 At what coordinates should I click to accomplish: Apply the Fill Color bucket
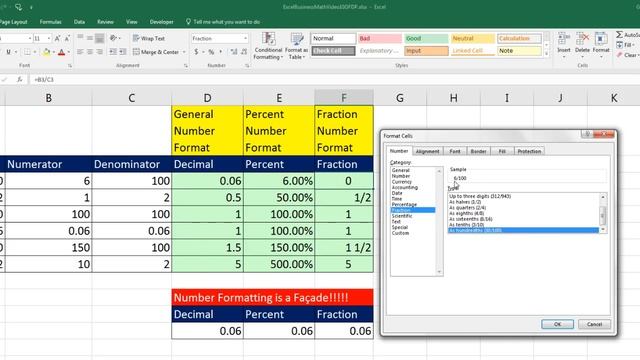(47, 52)
